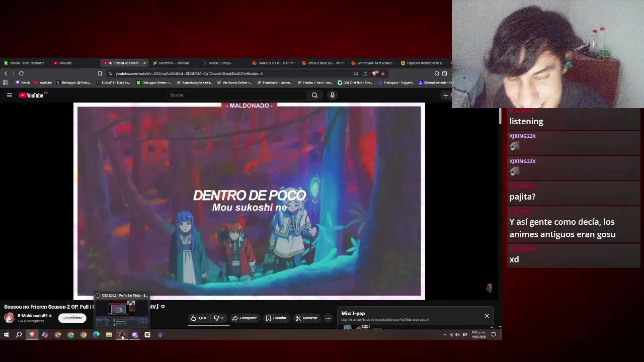Open the Windows Start button
Screen dimensions: 644x362
coord(6,335)
